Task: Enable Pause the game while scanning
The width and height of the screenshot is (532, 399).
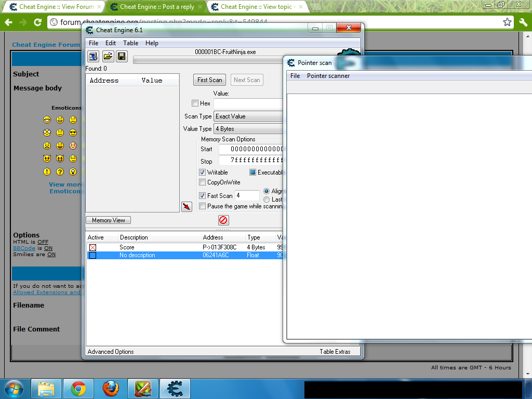Action: tap(202, 206)
